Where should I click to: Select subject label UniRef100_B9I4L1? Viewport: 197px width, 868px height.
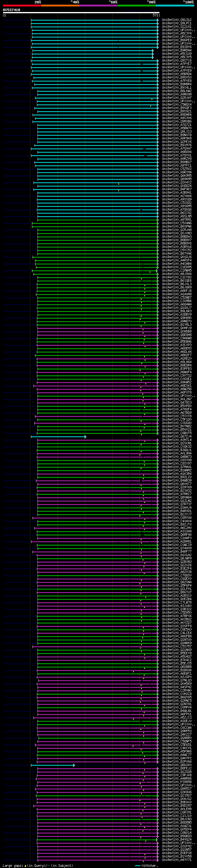(x=177, y=88)
